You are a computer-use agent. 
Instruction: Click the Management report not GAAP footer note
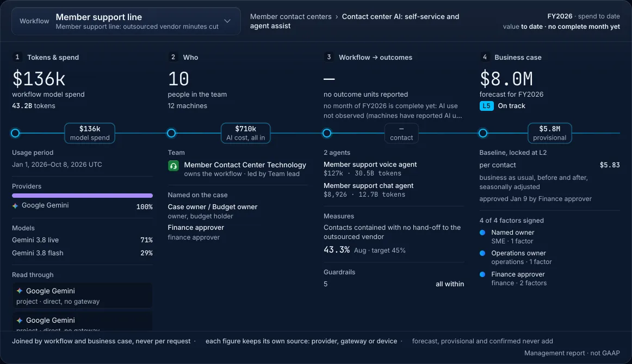point(572,353)
